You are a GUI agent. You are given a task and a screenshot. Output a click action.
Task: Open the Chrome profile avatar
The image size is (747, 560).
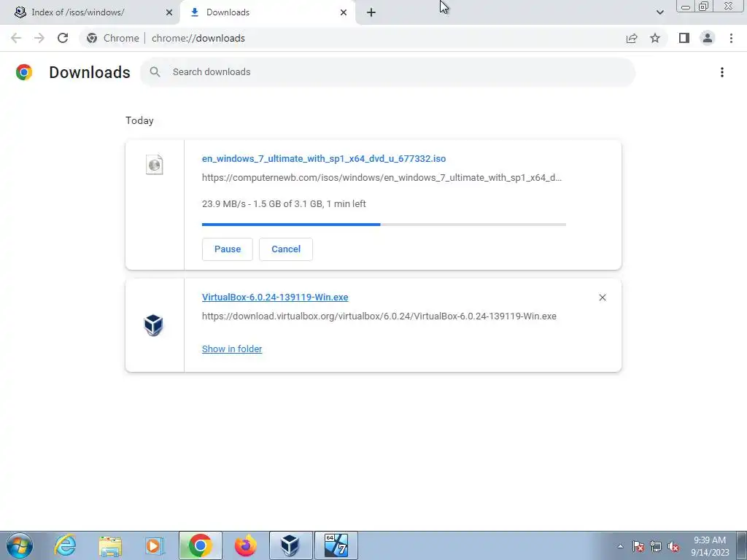click(708, 38)
